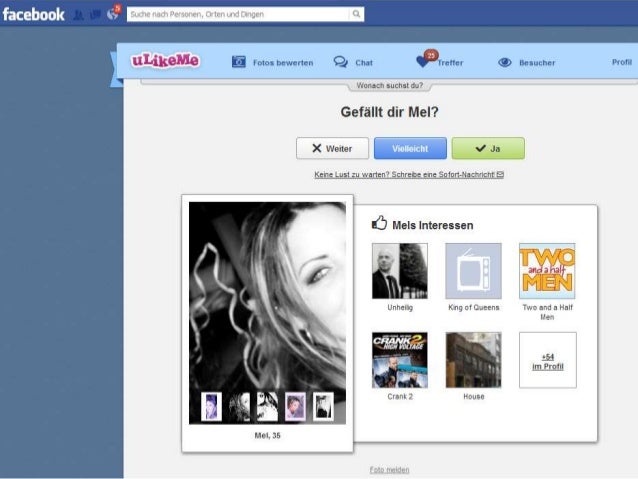Focus the Facebook search field

point(238,14)
